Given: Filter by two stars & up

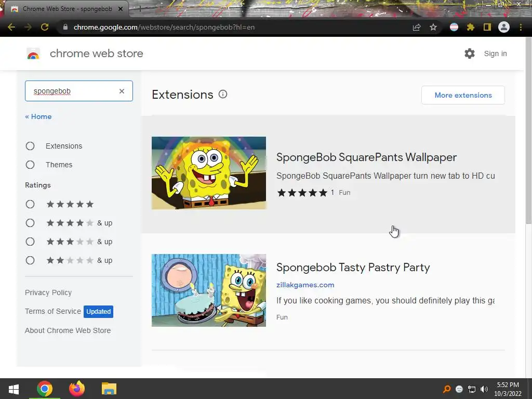Looking at the screenshot, I should tap(30, 260).
